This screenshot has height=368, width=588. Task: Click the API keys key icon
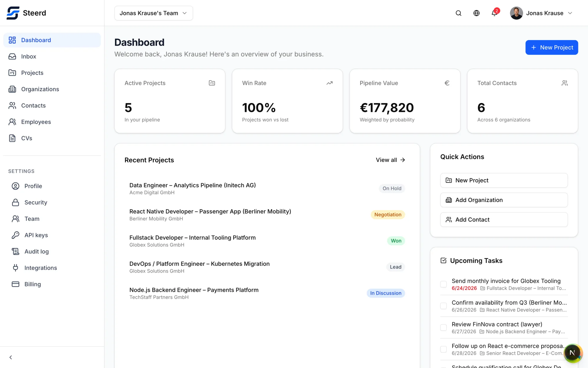[16, 235]
